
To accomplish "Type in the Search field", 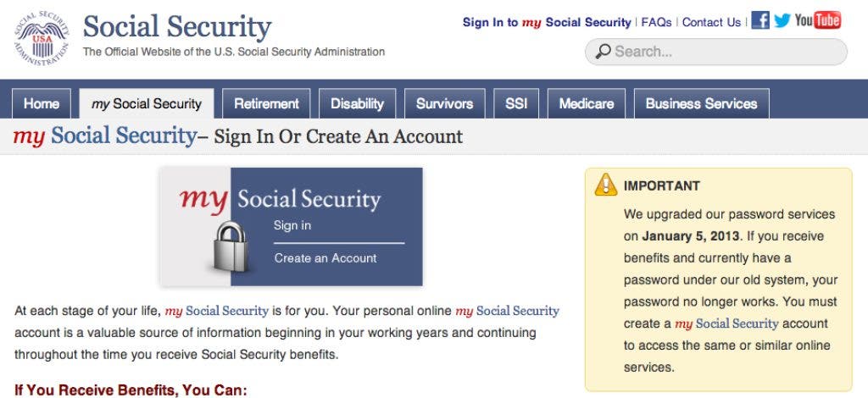I will (725, 52).
